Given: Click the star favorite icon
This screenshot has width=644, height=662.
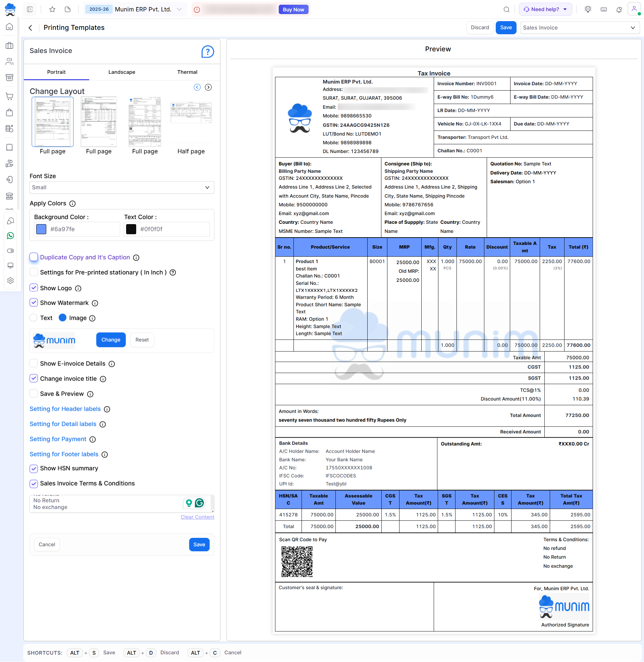Looking at the screenshot, I should click(52, 9).
